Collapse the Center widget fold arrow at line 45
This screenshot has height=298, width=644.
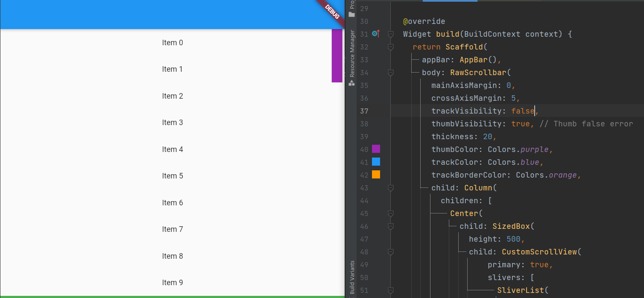point(390,213)
